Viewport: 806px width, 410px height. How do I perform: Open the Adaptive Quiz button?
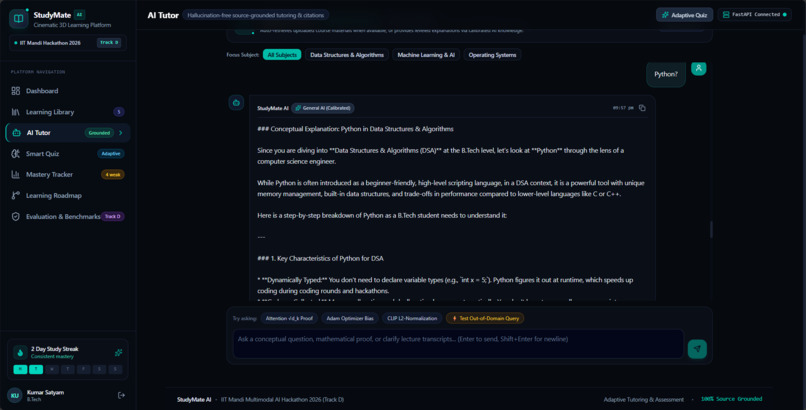click(x=684, y=15)
